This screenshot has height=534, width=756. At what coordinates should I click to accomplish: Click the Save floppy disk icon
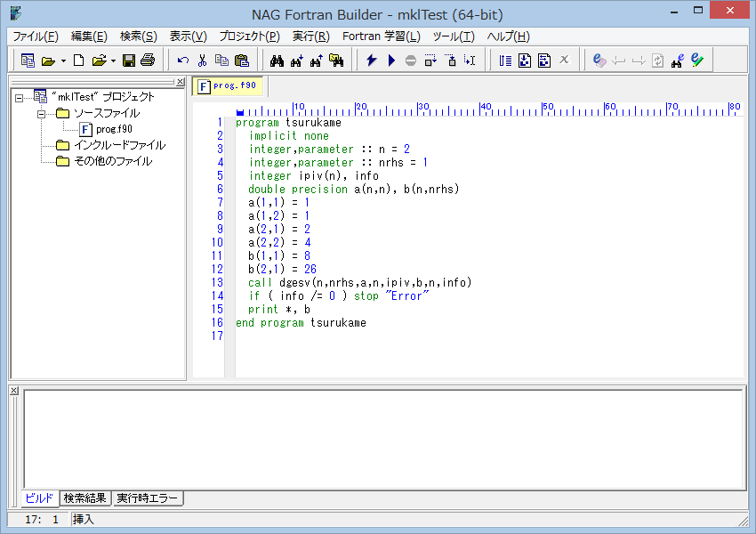tap(128, 61)
